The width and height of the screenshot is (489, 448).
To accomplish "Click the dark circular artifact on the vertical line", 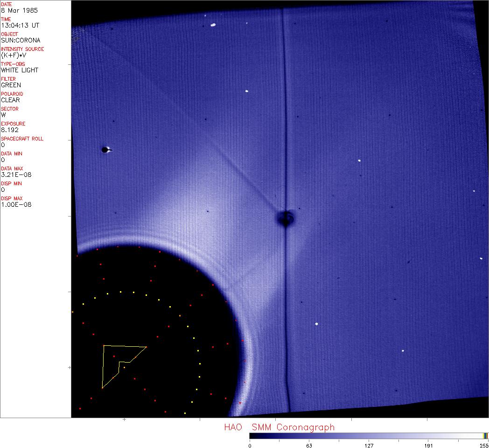I will tap(284, 218).
